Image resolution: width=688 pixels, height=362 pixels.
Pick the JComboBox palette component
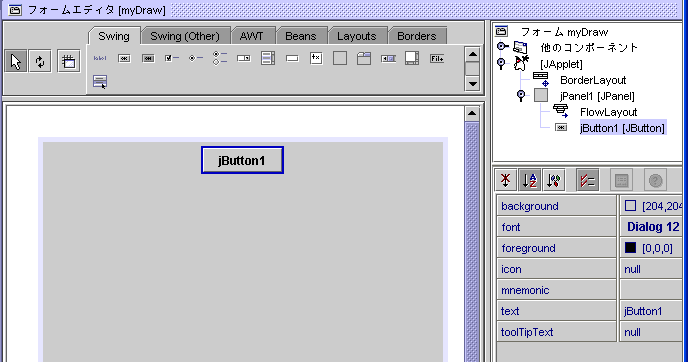pos(244,58)
